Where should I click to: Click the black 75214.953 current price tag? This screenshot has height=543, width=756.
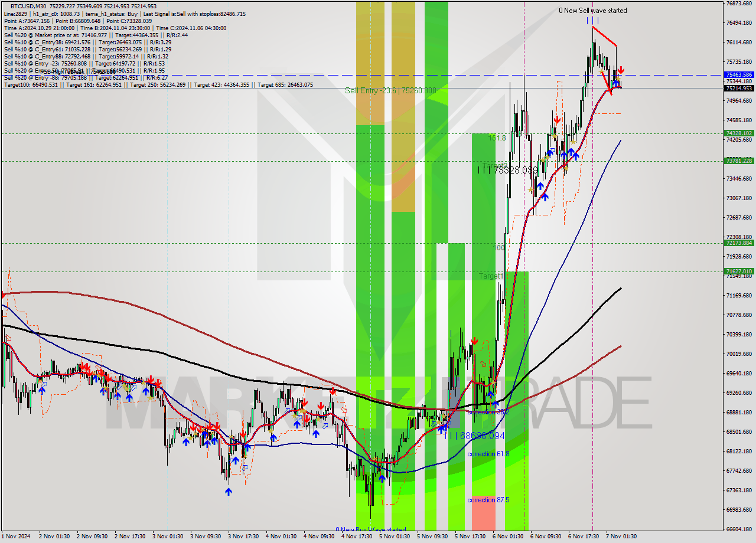(x=739, y=88)
